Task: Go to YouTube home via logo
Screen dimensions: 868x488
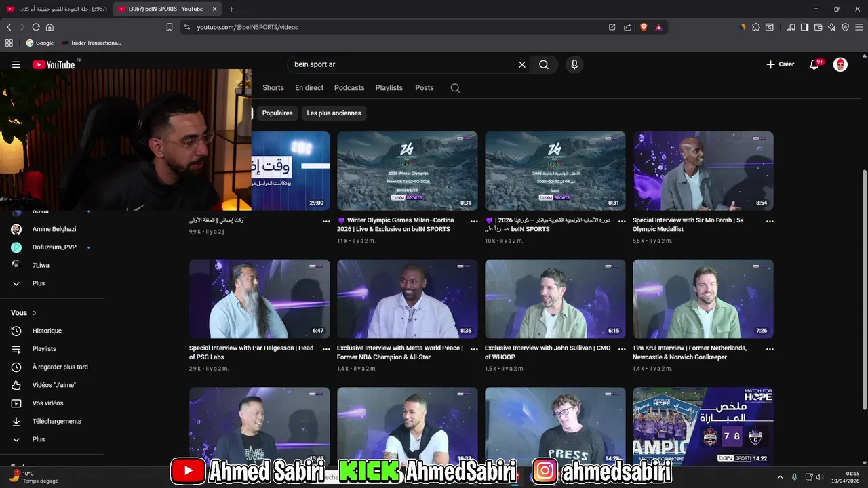Action: (54, 64)
